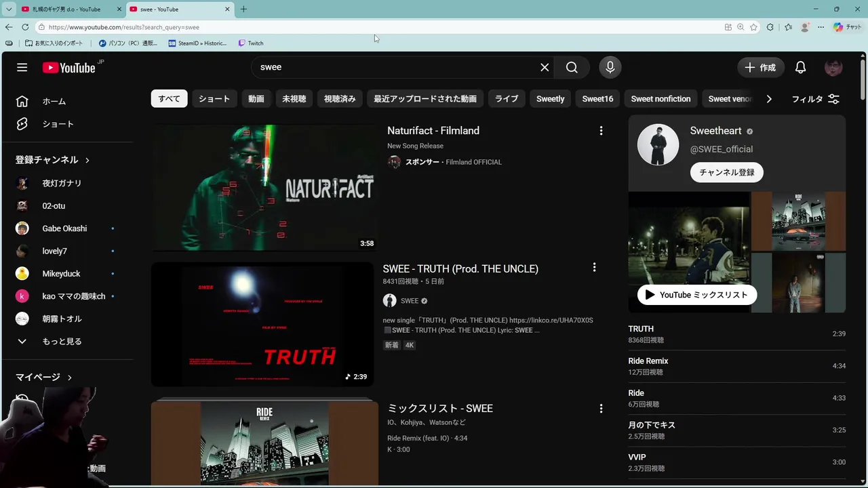This screenshot has width=868, height=488.
Task: Select the ショート filter chip
Action: (x=214, y=99)
